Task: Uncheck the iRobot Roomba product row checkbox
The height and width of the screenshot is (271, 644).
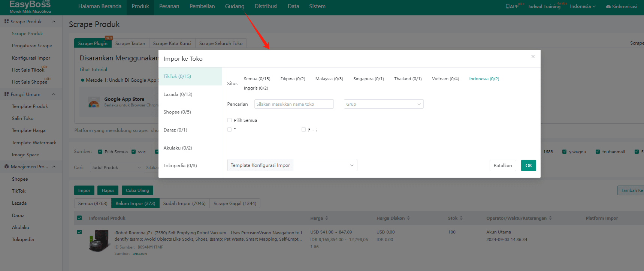Action: pos(79,232)
